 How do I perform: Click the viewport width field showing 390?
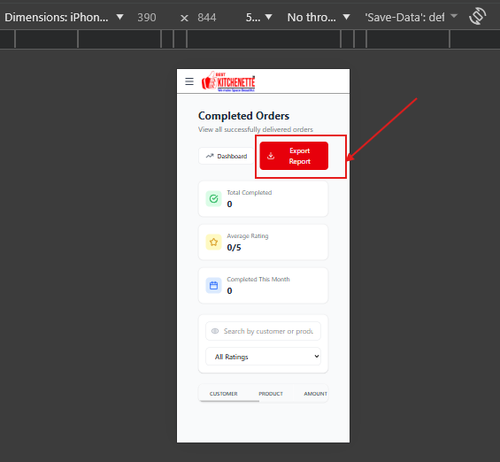[147, 17]
